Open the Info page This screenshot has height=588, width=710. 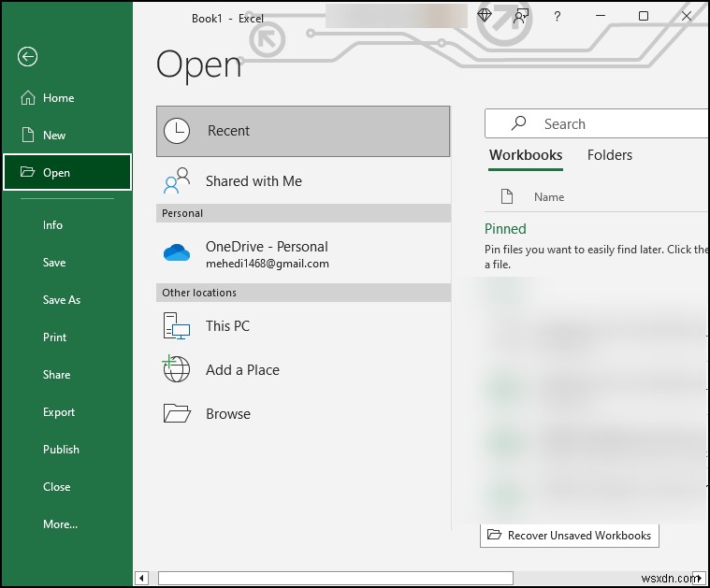[x=67, y=225]
